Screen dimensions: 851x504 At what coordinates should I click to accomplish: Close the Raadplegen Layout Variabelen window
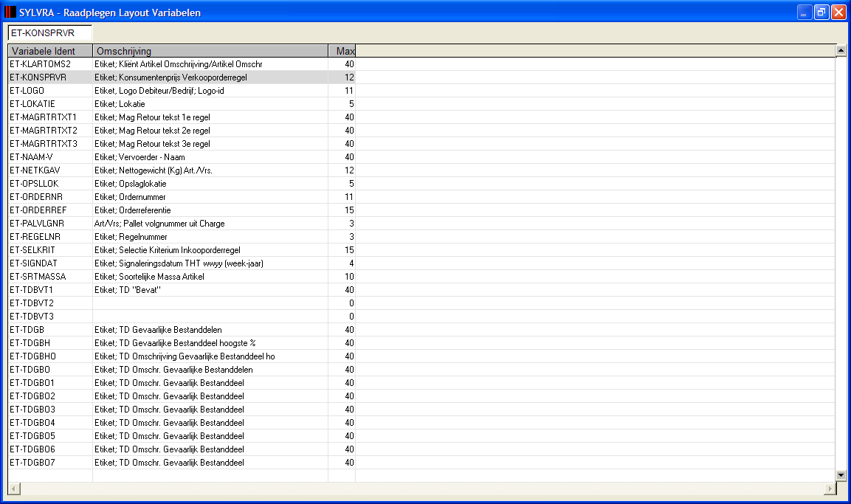click(x=838, y=12)
